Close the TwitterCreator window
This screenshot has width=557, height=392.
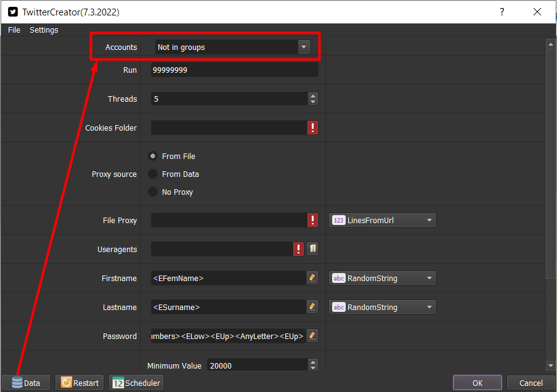537,12
